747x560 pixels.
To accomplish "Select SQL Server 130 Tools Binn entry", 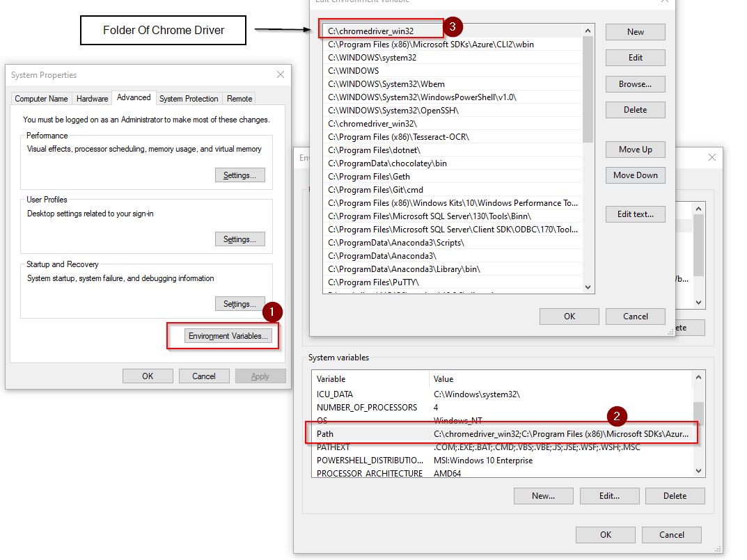I will [x=453, y=216].
